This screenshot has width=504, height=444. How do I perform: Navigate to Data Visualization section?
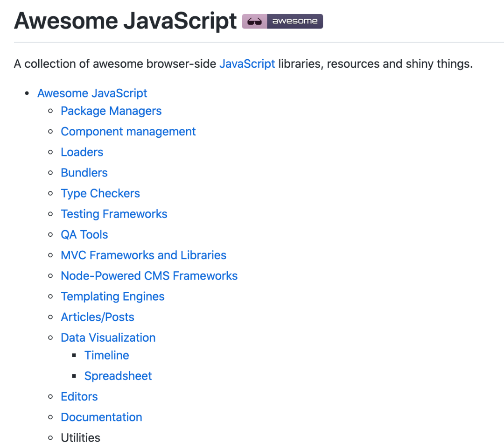point(108,338)
